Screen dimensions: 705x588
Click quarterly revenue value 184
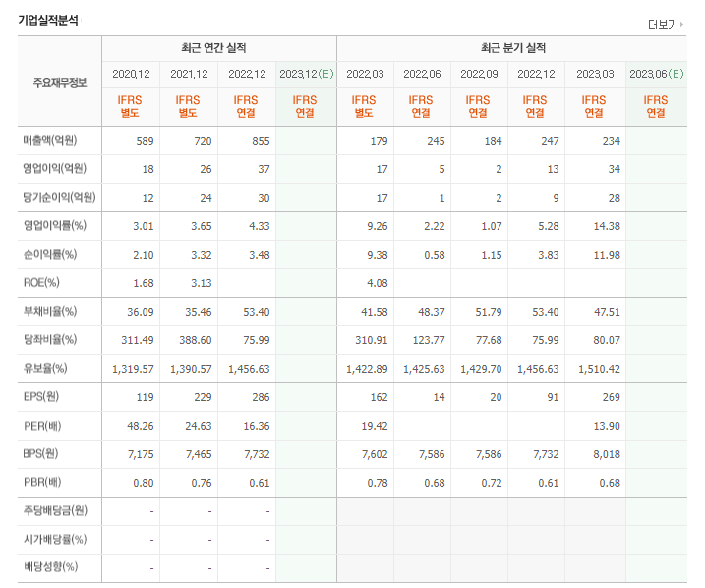pyautogui.click(x=493, y=141)
